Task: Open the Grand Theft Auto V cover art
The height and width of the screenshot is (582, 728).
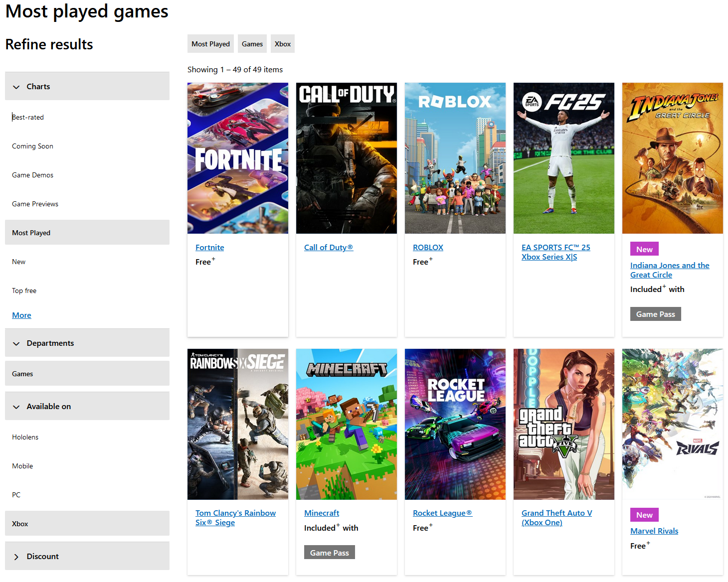Action: point(564,424)
